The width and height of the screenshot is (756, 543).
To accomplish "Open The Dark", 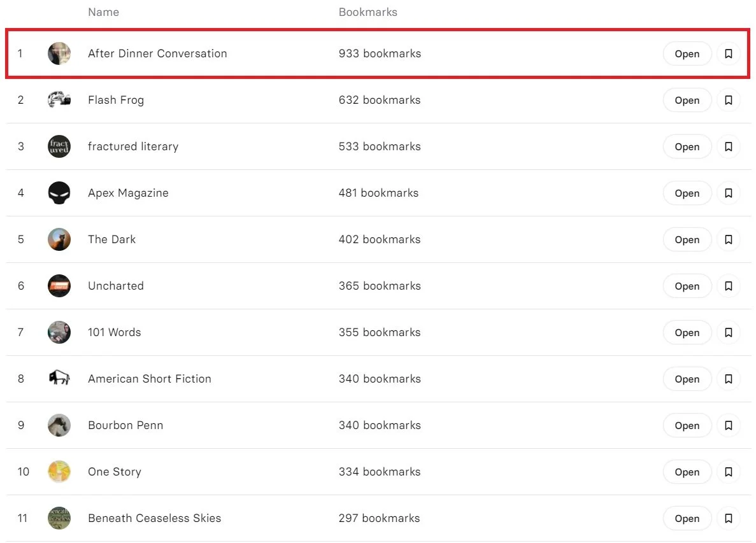I will (x=687, y=239).
